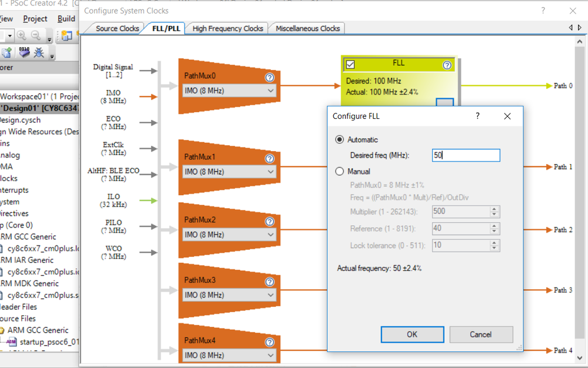
Task: Select ARM MDK Generic tree item
Action: [29, 283]
